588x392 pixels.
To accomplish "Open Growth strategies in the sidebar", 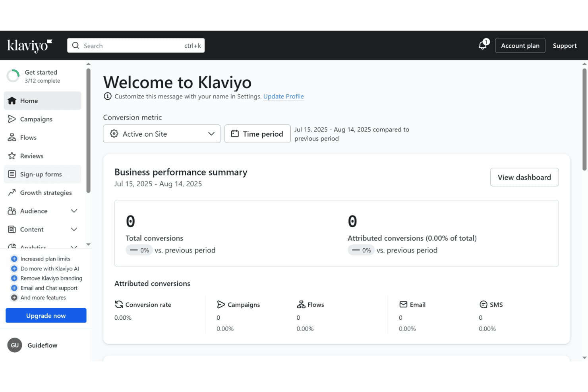I will 43,193.
